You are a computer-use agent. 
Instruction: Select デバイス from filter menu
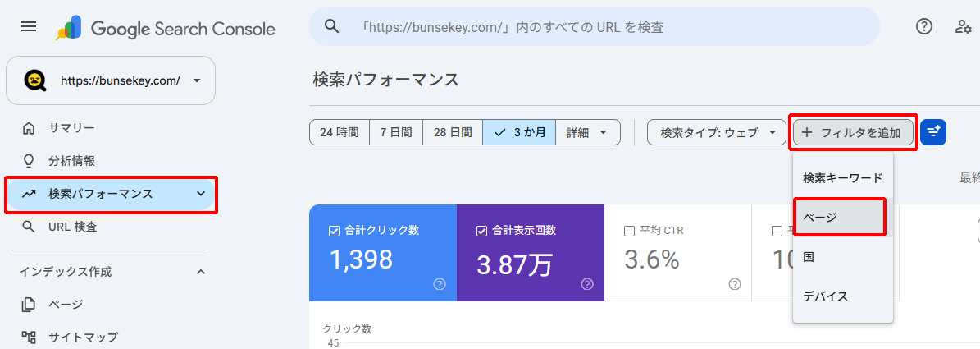(x=842, y=296)
